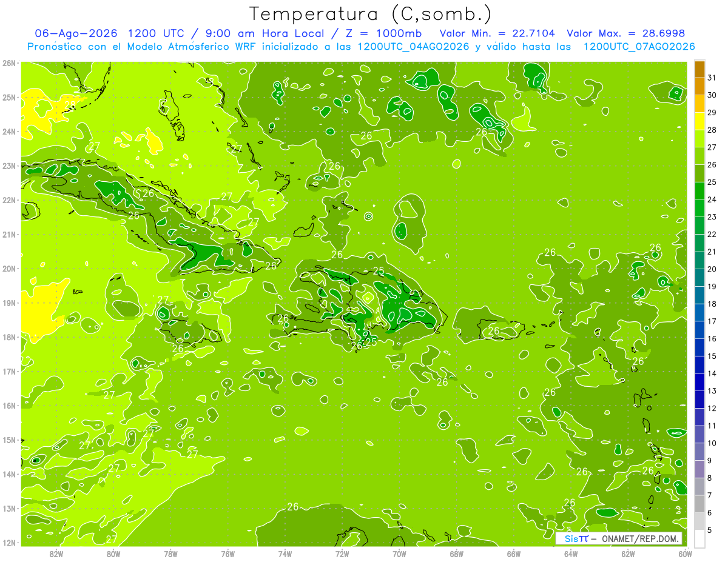The width and height of the screenshot is (728, 562).
Task: Click latitude label "20N"
Action: [9, 269]
